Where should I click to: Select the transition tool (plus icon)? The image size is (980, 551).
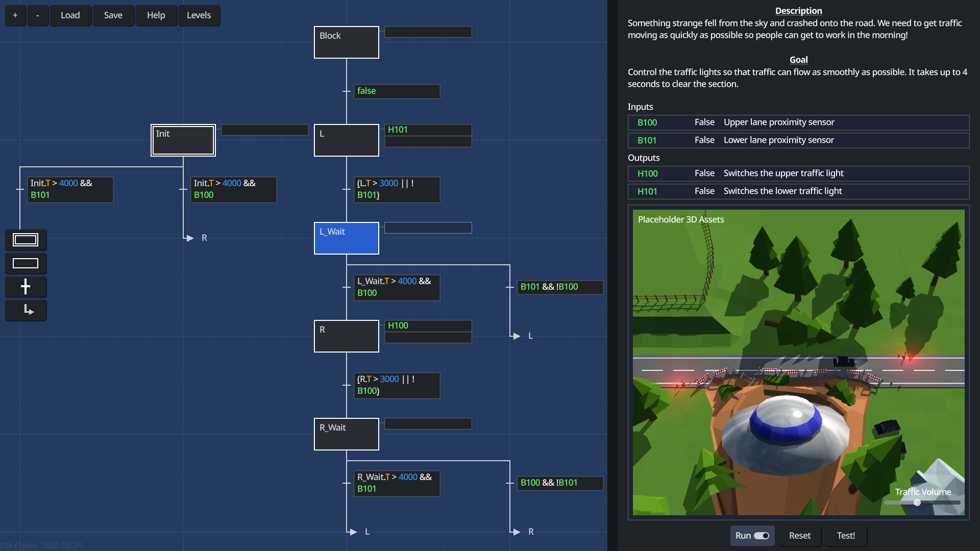point(26,287)
